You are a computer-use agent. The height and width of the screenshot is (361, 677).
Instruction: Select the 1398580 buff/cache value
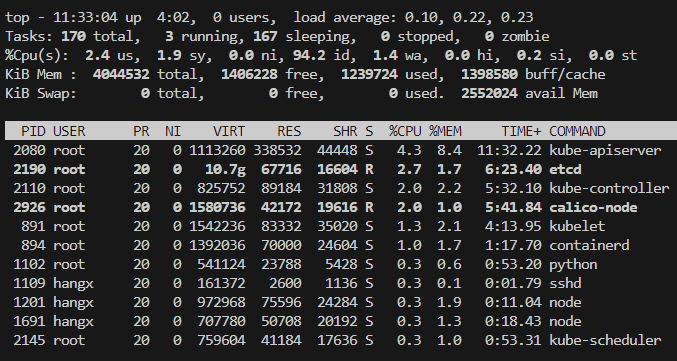click(489, 74)
